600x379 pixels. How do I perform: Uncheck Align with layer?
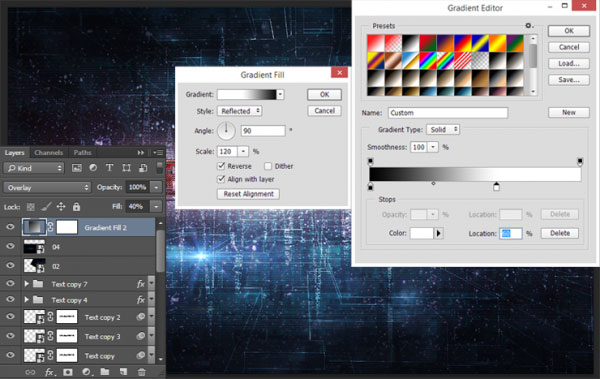pyautogui.click(x=221, y=179)
